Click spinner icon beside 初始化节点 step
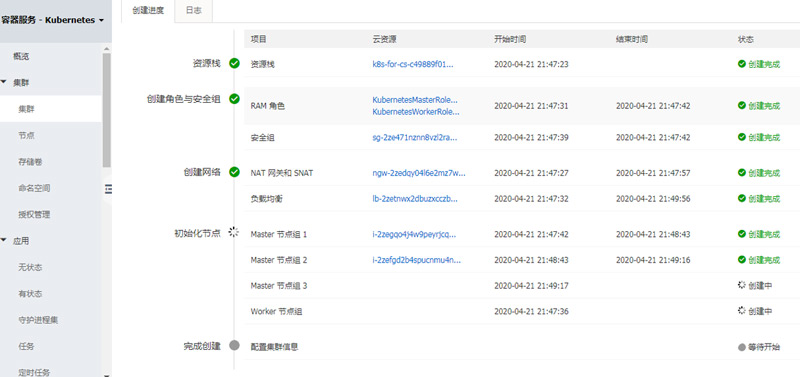Viewport: 800px width, 377px height. coord(233,233)
